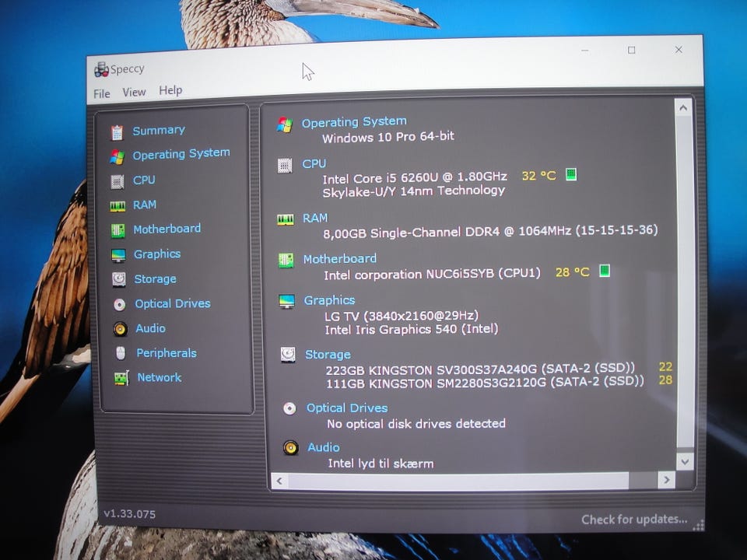Click the Peripherals mouse icon in sidebar

[x=121, y=353]
